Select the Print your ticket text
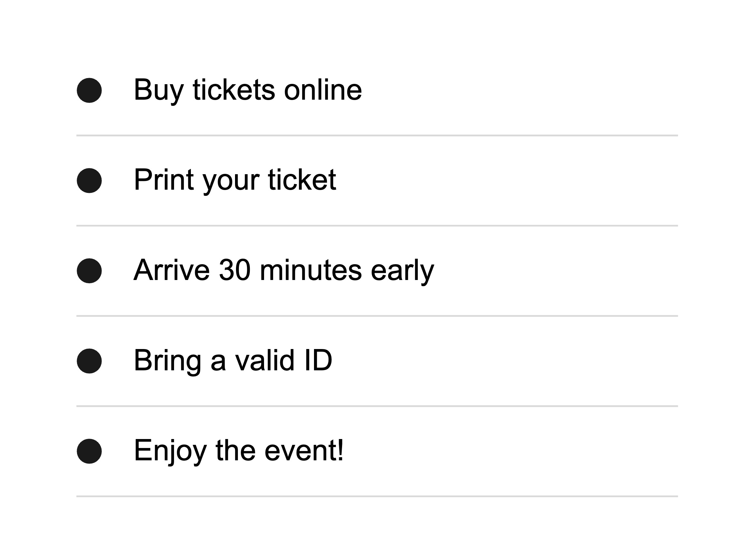The image size is (756, 550). (235, 180)
